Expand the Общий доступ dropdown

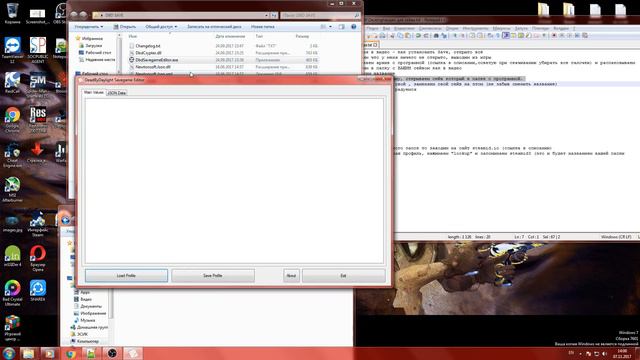(x=161, y=27)
